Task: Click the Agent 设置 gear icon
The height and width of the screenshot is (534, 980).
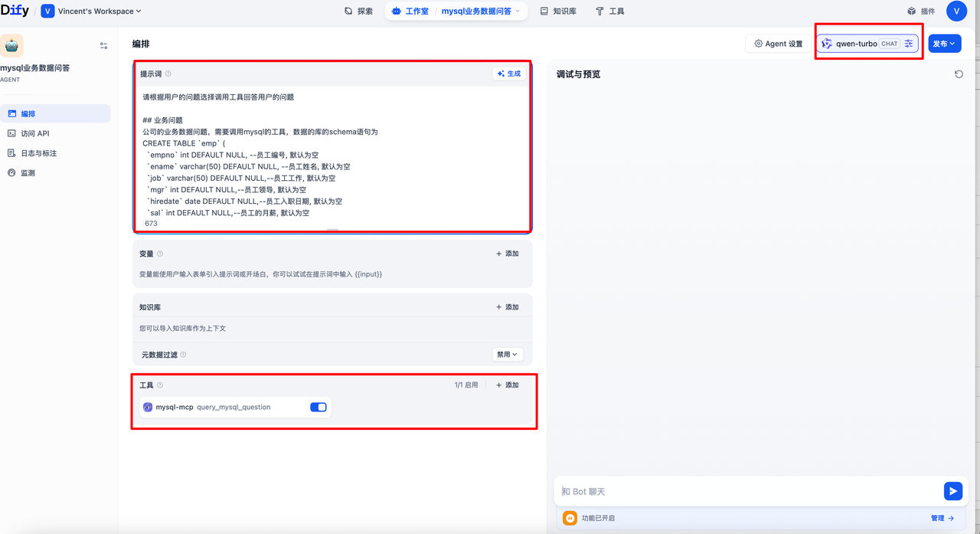Action: (758, 44)
